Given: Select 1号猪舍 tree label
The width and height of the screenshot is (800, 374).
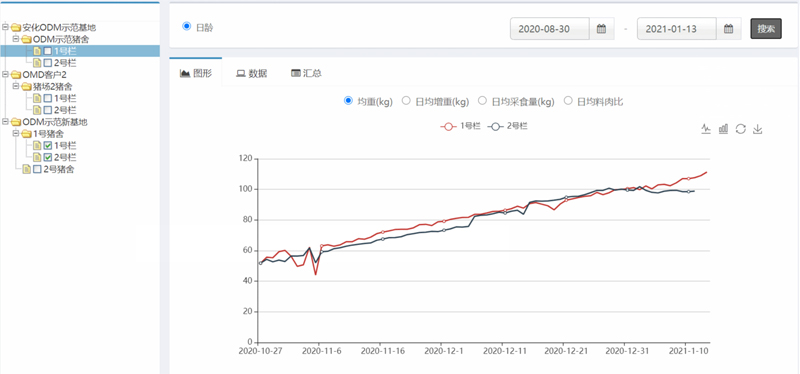Looking at the screenshot, I should 48,134.
